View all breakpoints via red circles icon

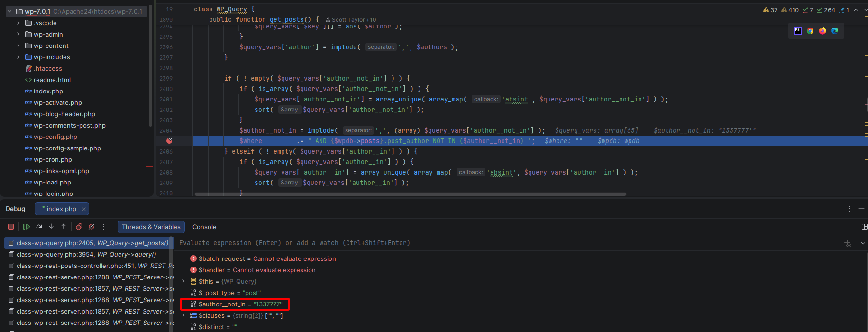point(79,227)
